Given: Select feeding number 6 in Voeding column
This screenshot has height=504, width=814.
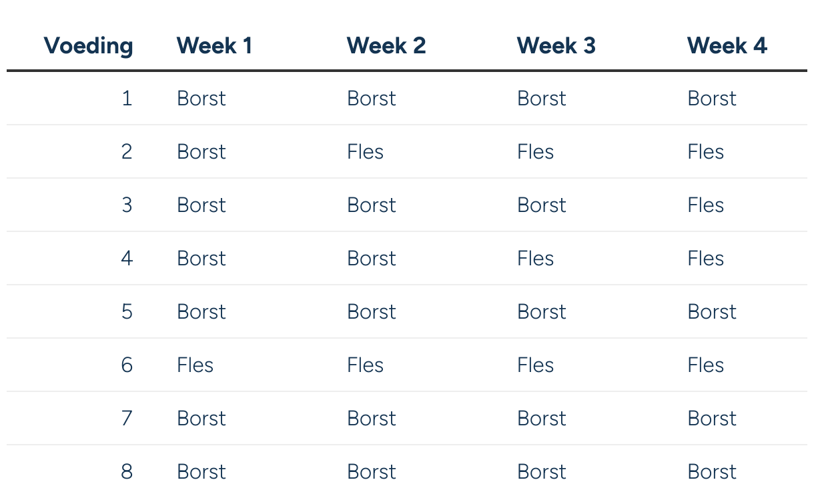Looking at the screenshot, I should 127,365.
